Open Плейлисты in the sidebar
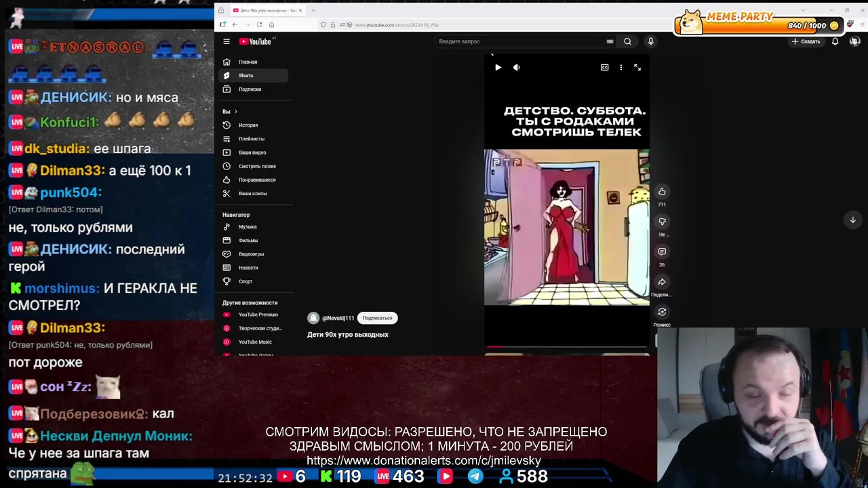The width and height of the screenshot is (868, 488). (x=254, y=138)
